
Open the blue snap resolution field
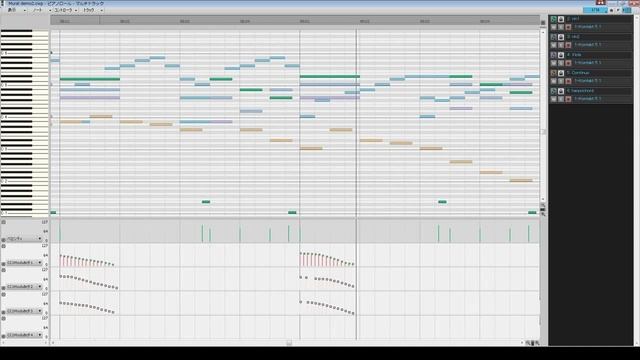(595, 10)
